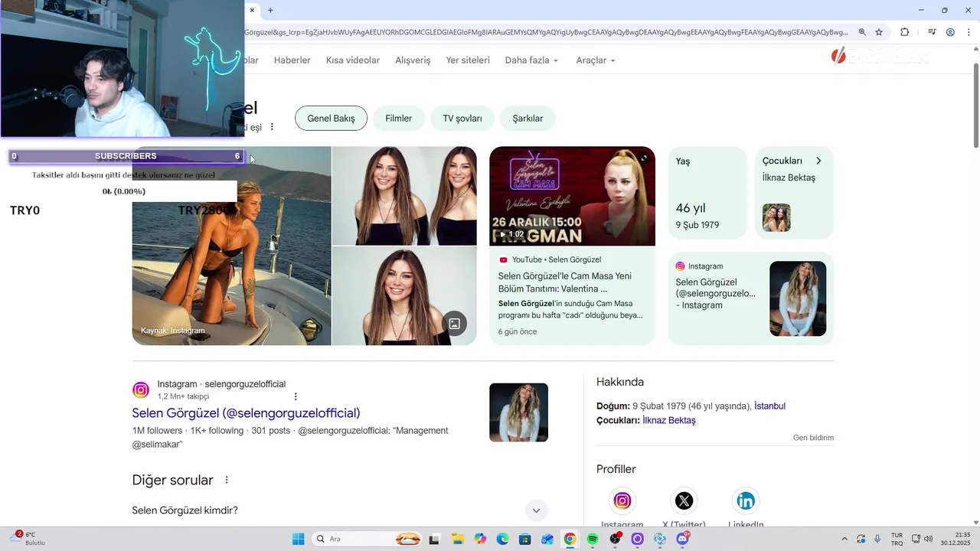Screen dimensions: 980x551
Task: Open the Chrome profile avatar
Action: [950, 32]
